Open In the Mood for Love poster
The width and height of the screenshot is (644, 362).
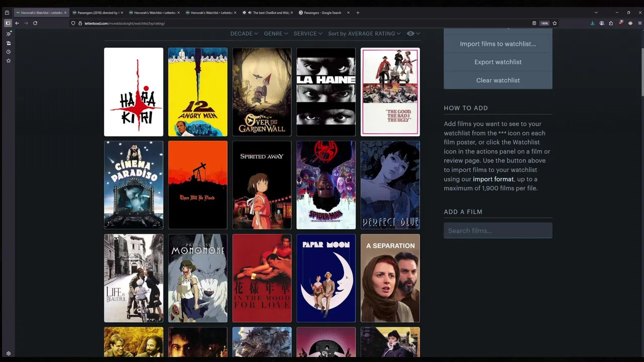click(262, 278)
